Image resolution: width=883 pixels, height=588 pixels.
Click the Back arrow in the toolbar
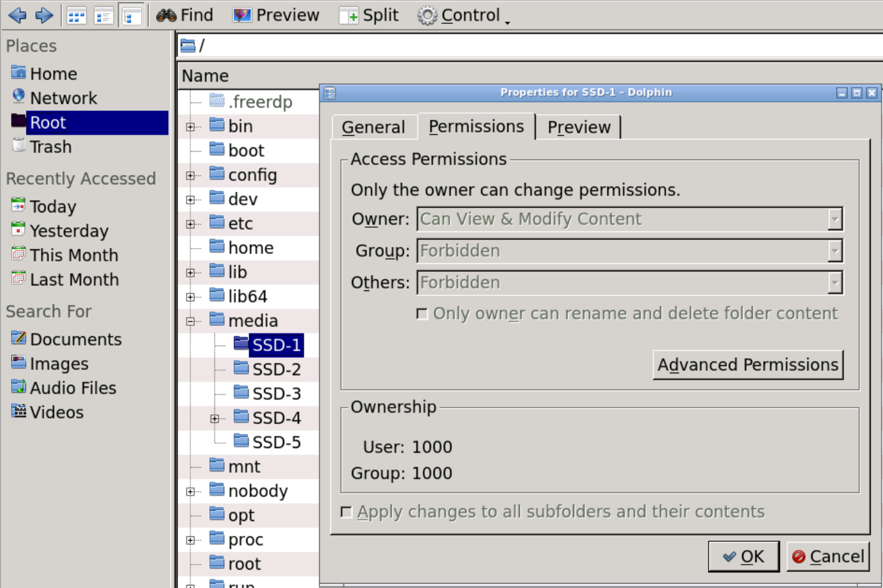coord(17,15)
